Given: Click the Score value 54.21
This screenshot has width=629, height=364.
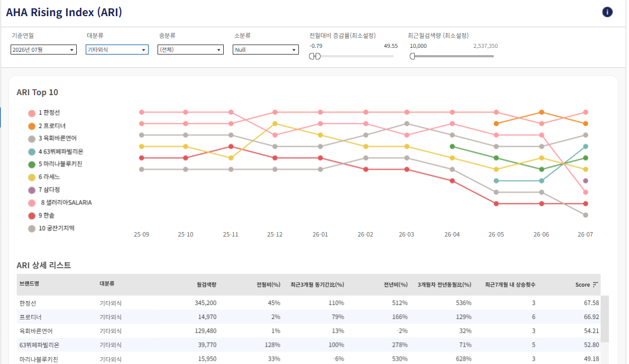Looking at the screenshot, I should tap(591, 331).
